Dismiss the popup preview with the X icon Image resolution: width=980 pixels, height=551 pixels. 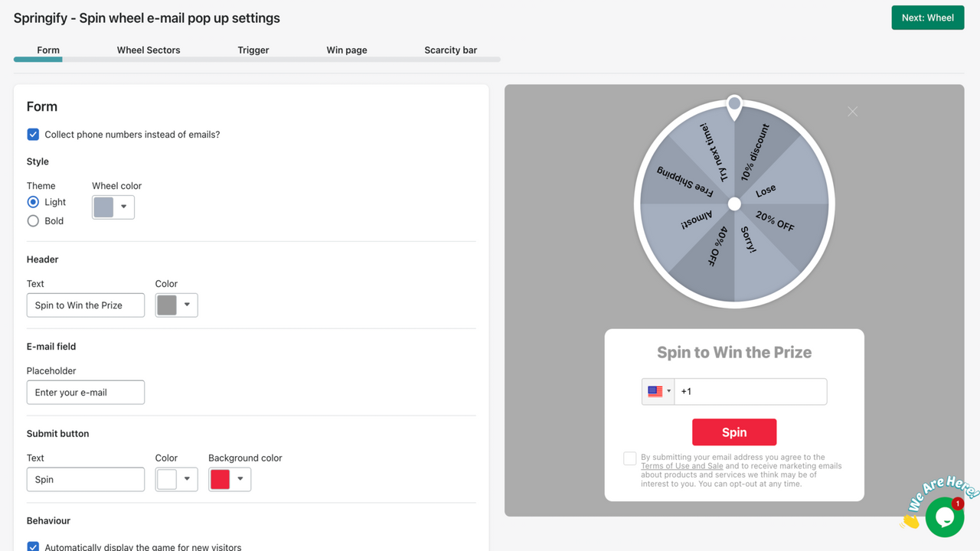click(x=852, y=111)
